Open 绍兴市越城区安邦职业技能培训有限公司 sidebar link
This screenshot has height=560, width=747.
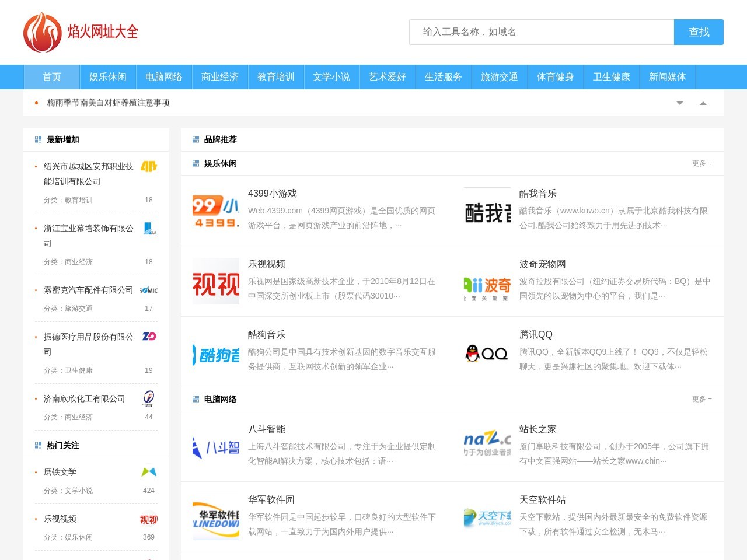89,174
